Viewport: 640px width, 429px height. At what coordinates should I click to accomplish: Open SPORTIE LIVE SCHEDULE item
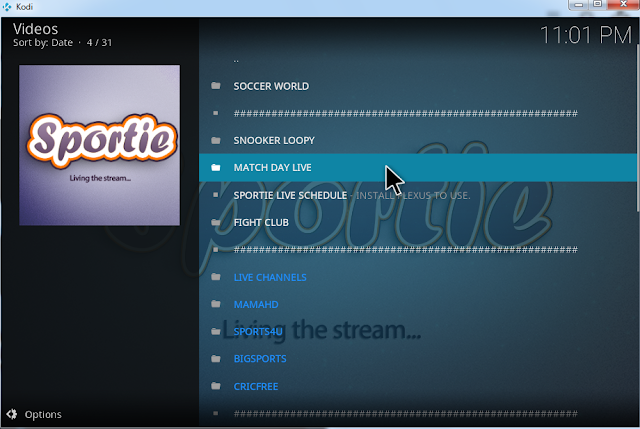pyautogui.click(x=418, y=195)
